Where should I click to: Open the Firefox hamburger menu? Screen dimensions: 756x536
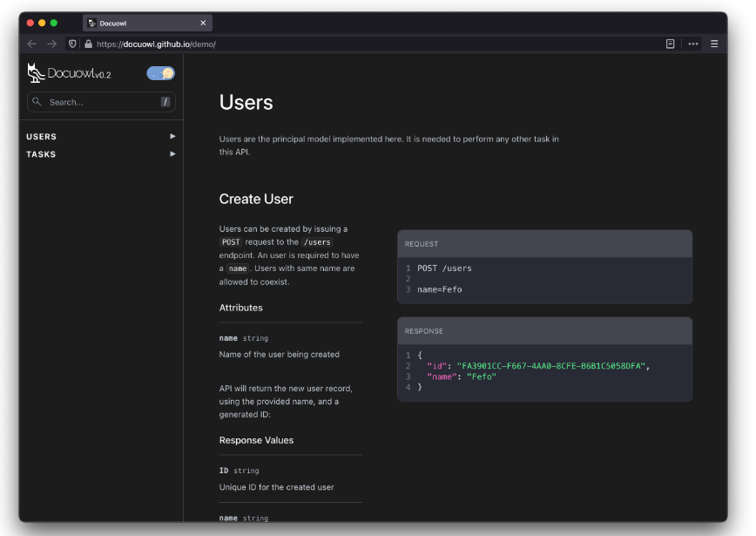(x=714, y=44)
